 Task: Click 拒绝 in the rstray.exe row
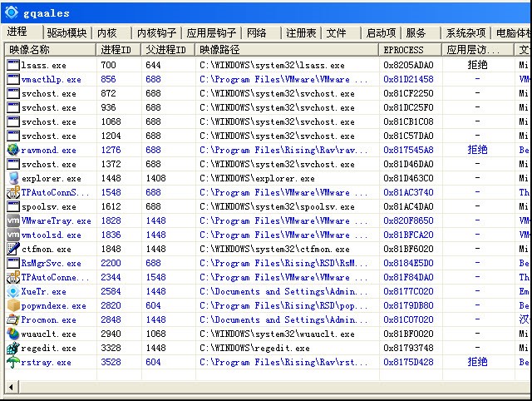point(477,362)
